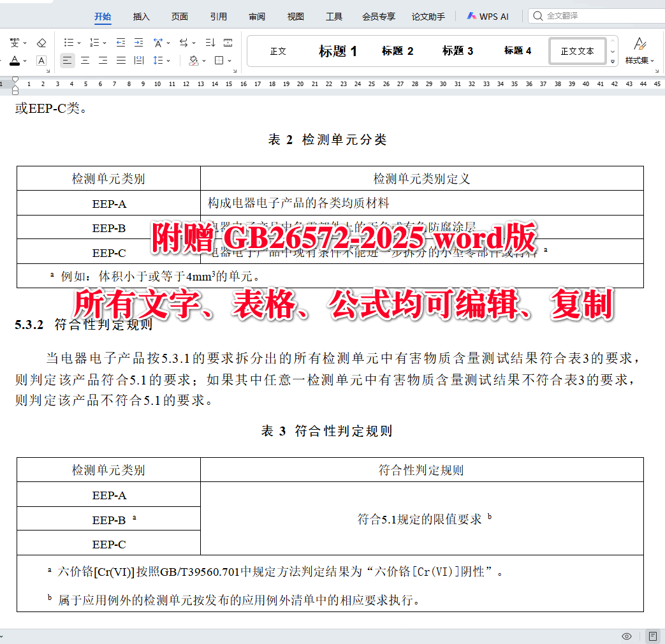Apply bullet list formatting

(x=69, y=43)
